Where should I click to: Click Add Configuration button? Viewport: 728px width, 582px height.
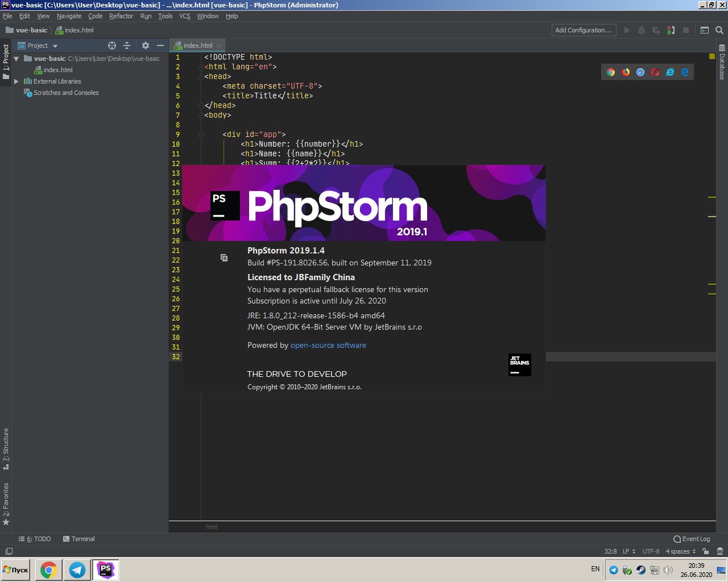(x=584, y=30)
